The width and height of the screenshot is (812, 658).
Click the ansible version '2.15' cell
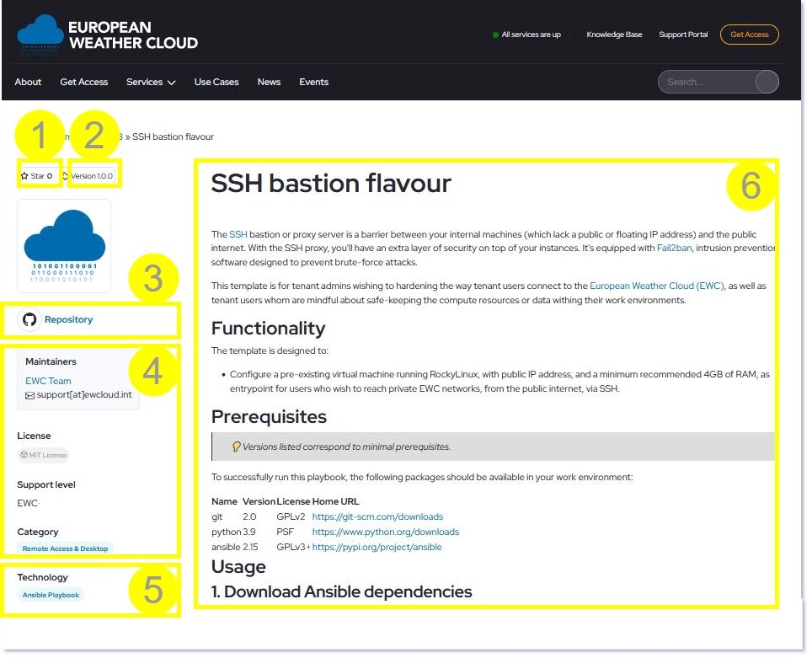coord(250,547)
